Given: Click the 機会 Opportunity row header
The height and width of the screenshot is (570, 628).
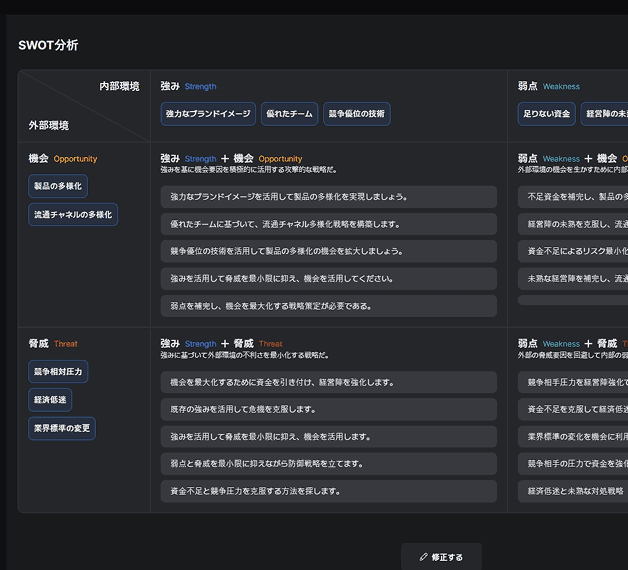Looking at the screenshot, I should pos(63,159).
